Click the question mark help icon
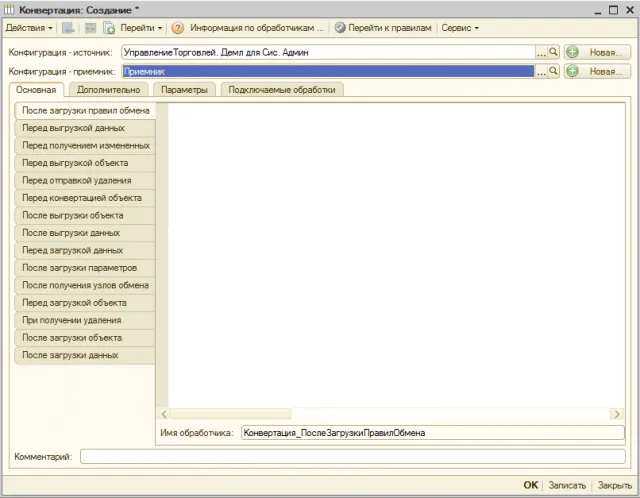 coord(178,28)
